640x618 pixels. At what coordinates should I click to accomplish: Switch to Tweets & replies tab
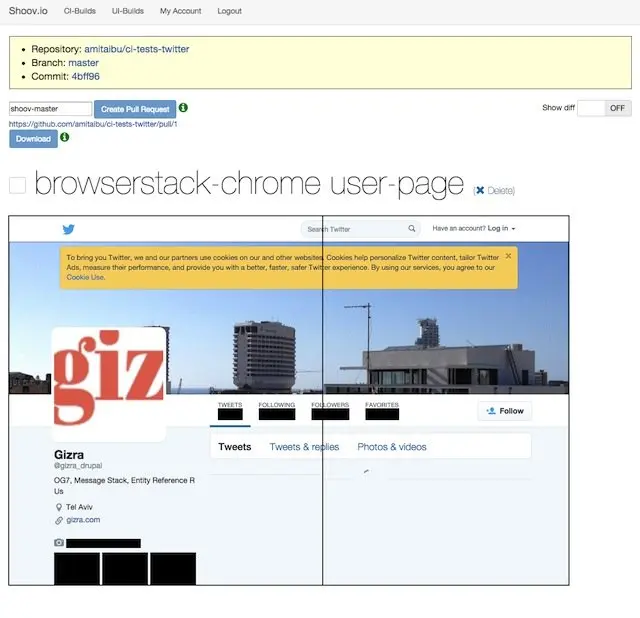pos(304,447)
